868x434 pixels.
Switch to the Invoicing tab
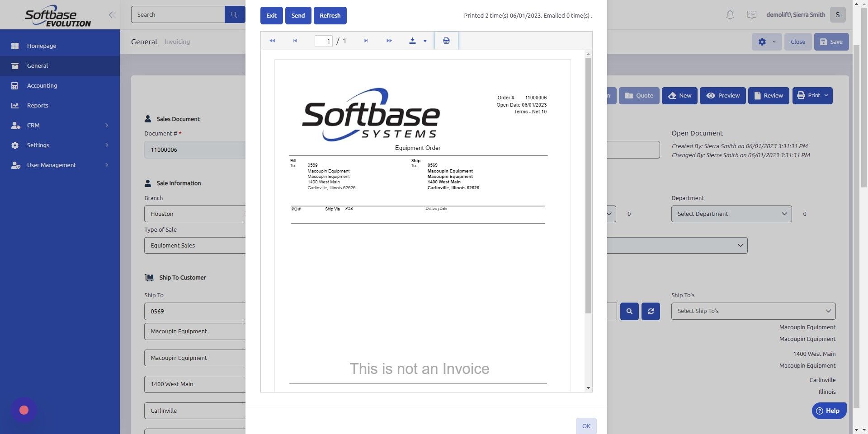(x=177, y=42)
